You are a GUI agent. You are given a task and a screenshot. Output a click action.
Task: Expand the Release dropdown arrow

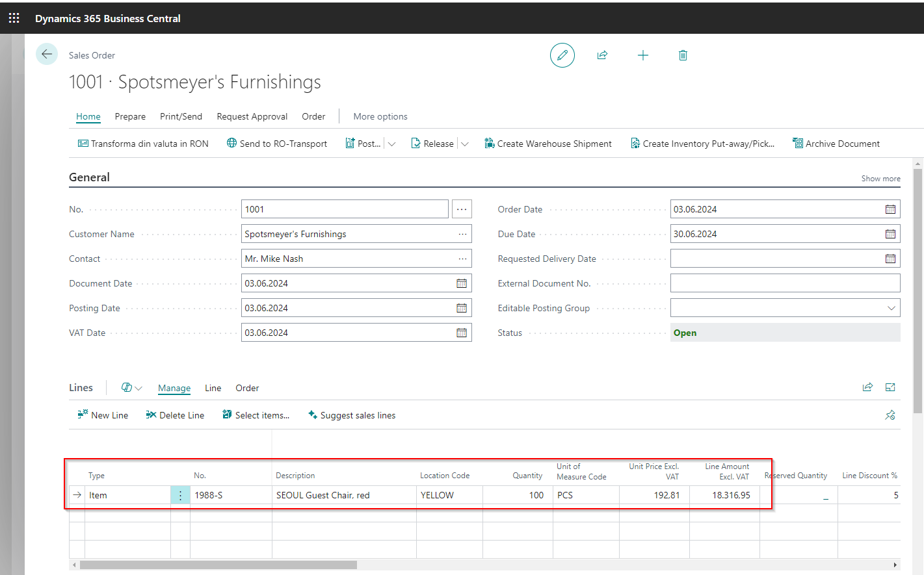(464, 144)
